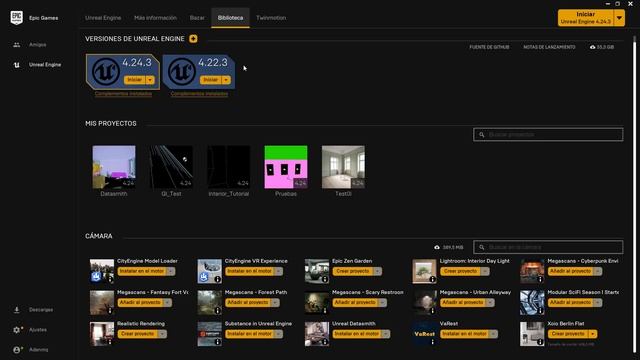640x360 pixels.
Task: Select the Unreal Engine sidebar icon
Action: coord(17,65)
